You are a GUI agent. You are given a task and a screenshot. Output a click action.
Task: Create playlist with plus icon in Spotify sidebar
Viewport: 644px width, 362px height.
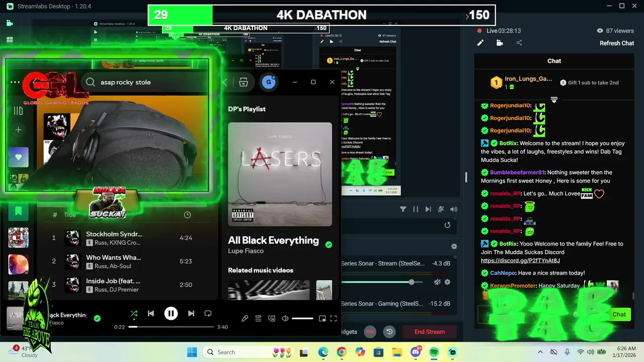18,130
